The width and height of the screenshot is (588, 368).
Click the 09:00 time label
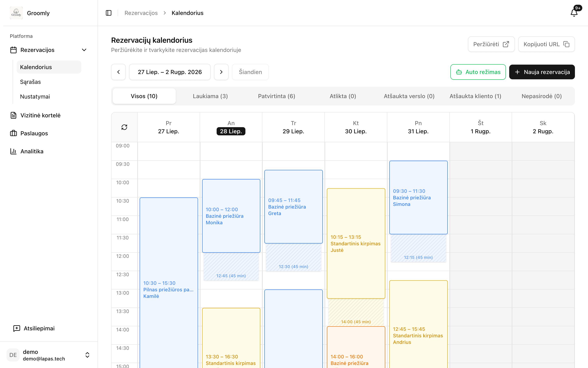123,146
